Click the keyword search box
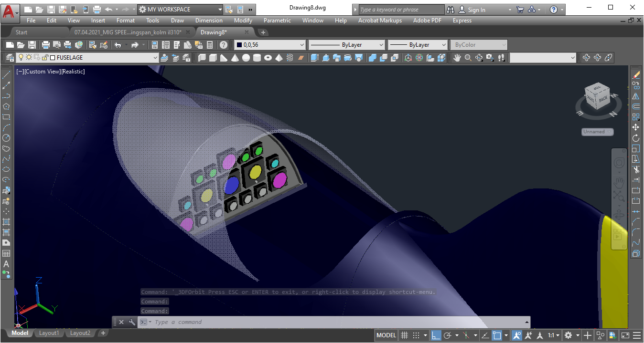 pyautogui.click(x=401, y=10)
